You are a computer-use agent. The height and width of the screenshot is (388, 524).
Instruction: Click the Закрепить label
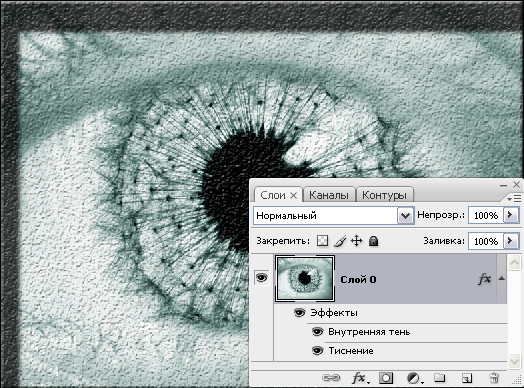click(x=283, y=241)
